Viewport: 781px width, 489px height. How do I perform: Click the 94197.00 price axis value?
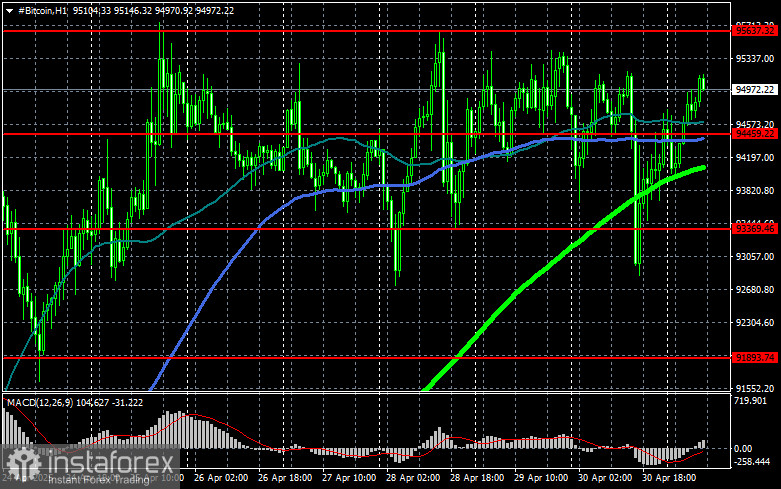(755, 157)
